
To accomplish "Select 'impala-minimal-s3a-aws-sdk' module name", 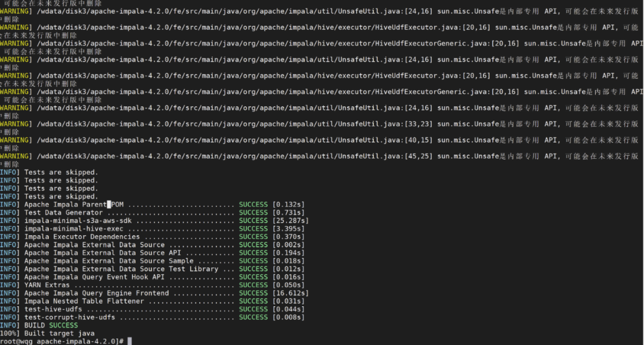I will coord(78,221).
